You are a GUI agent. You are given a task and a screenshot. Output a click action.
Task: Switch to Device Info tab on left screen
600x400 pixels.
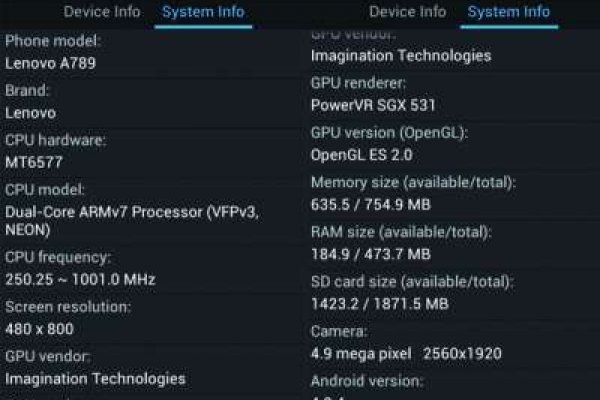tap(102, 12)
